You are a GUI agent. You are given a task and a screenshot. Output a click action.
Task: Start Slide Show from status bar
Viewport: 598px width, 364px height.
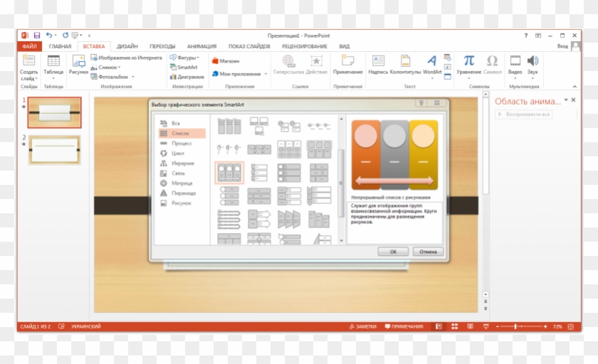pos(486,326)
